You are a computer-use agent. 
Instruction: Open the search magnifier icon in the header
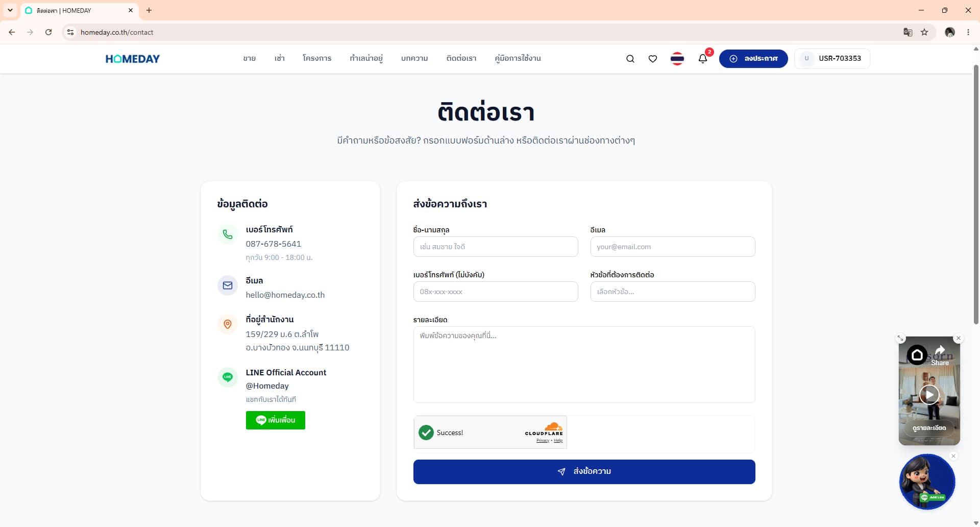tap(630, 59)
